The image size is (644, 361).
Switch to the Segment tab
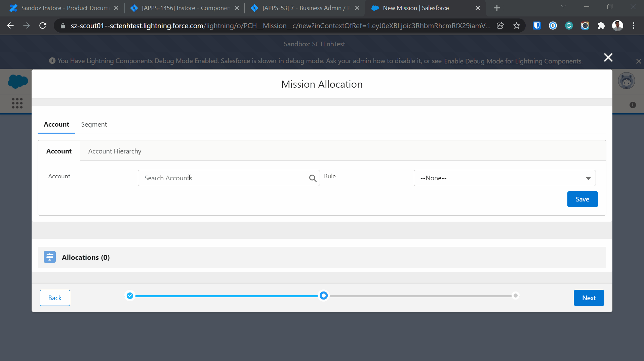pyautogui.click(x=94, y=124)
